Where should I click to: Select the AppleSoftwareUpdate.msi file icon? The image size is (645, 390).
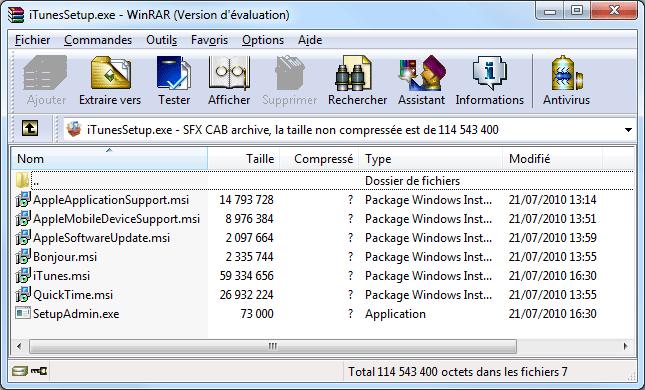[23, 237]
